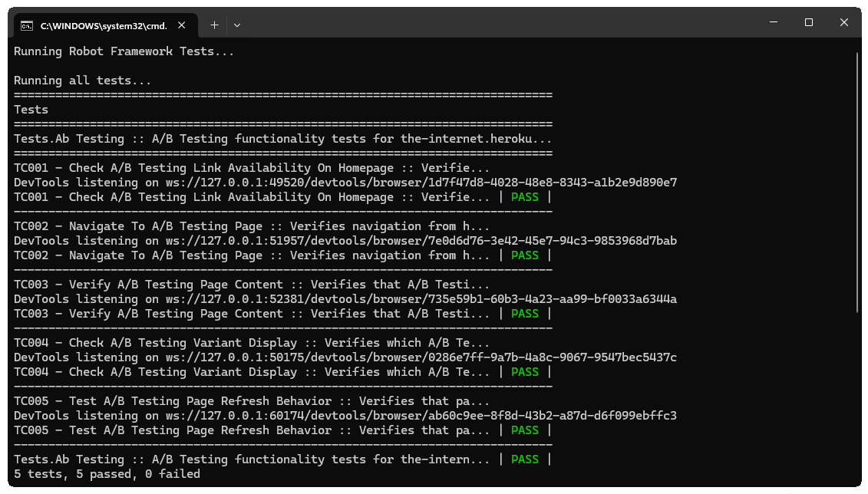The image size is (868, 494).
Task: Minimize the terminal window
Action: (x=774, y=23)
